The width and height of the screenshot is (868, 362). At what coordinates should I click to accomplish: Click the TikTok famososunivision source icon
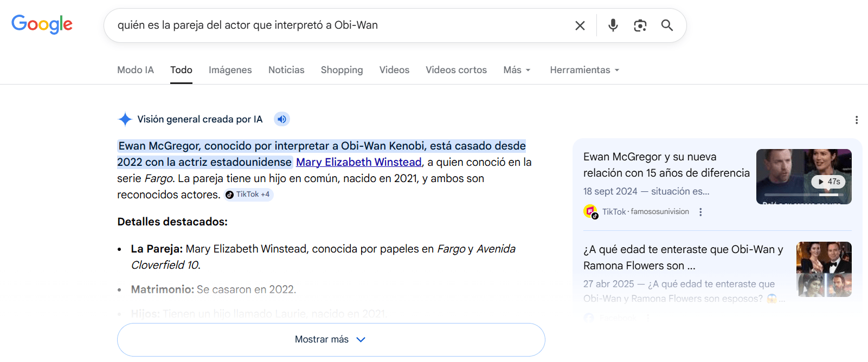(590, 211)
